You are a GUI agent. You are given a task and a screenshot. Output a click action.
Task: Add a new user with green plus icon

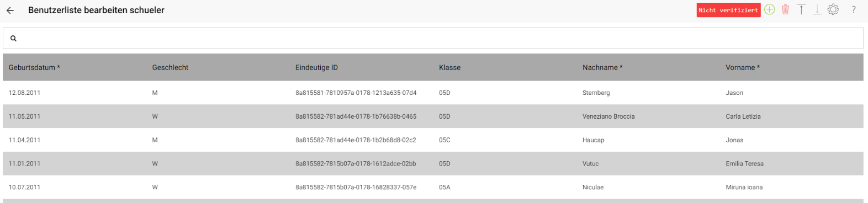point(770,9)
